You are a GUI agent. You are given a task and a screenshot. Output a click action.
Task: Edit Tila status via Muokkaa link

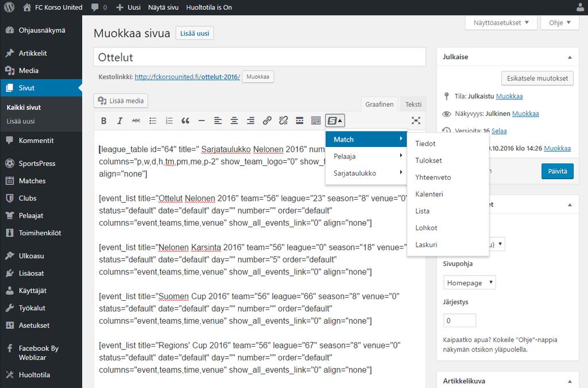pyautogui.click(x=509, y=96)
